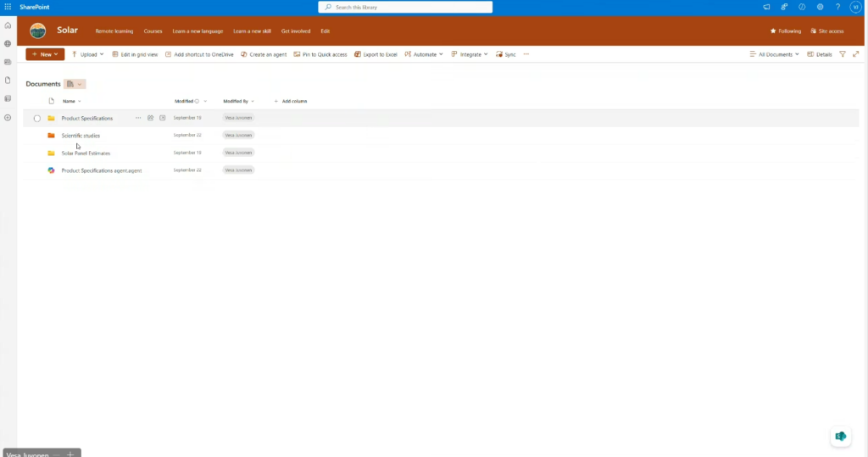Open the filter pane funnel icon
This screenshot has height=457, width=868.
843,54
